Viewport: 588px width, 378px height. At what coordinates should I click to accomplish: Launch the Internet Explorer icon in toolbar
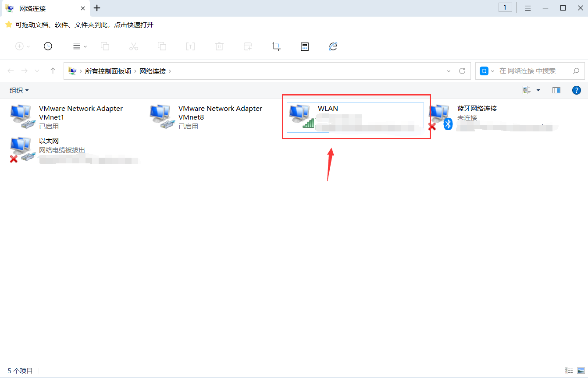point(333,46)
